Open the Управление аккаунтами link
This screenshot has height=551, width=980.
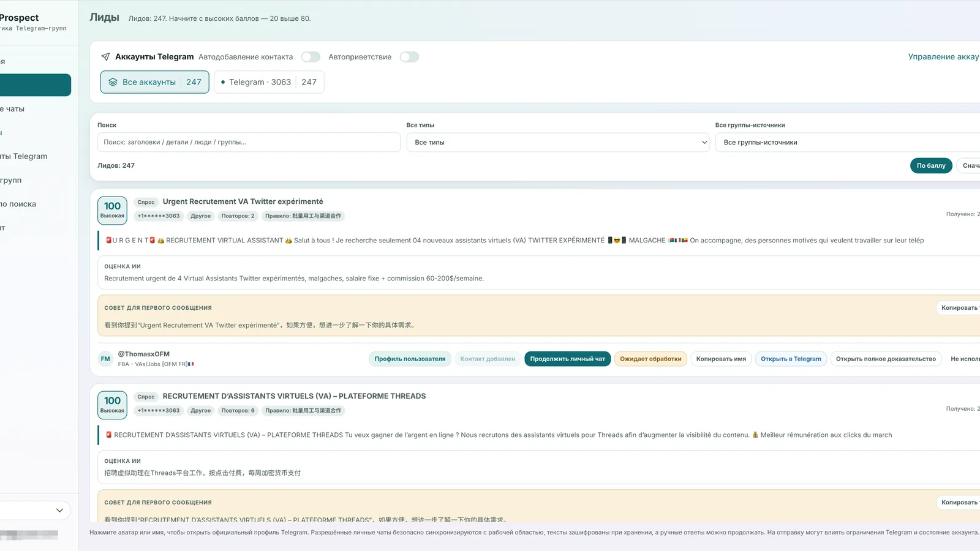(x=944, y=57)
